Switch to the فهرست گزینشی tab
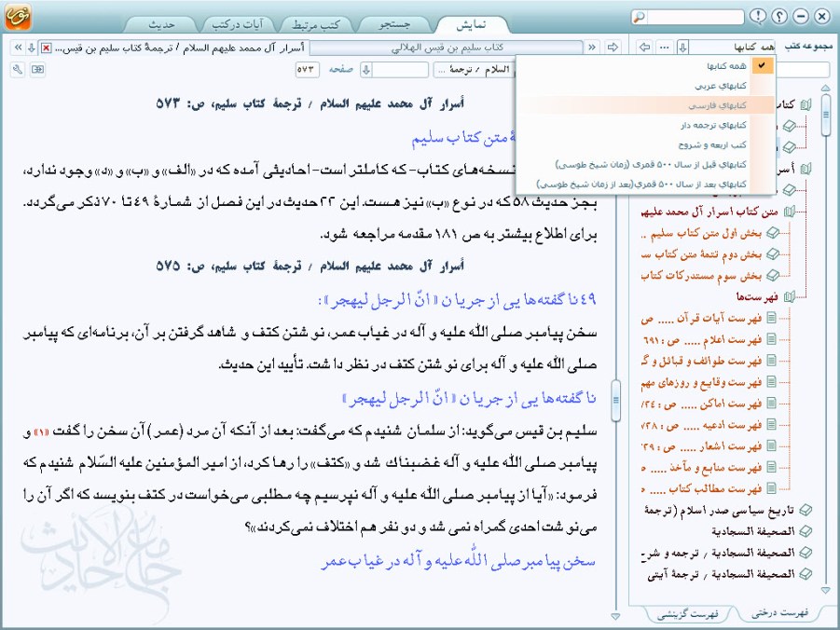The height and width of the screenshot is (630, 840). pos(688,614)
